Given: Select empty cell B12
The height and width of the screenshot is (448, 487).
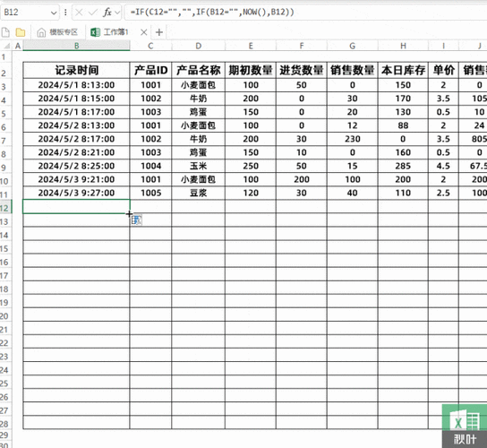Looking at the screenshot, I should (76, 206).
